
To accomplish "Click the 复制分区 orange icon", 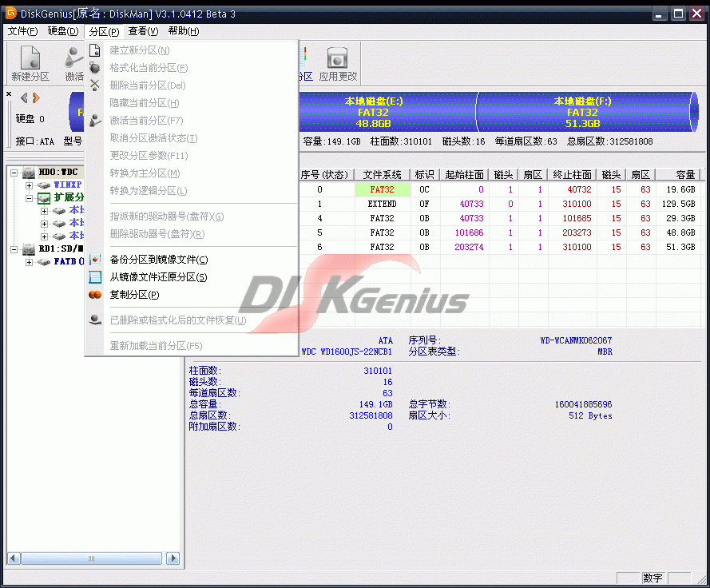I will coord(94,295).
